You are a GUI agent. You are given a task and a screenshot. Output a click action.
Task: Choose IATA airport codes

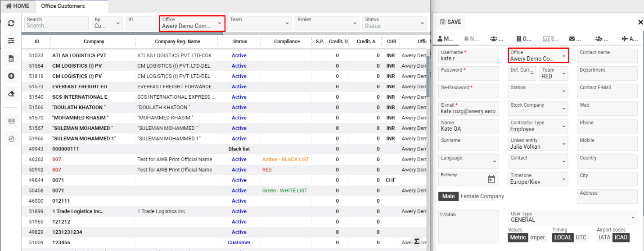pos(604,237)
